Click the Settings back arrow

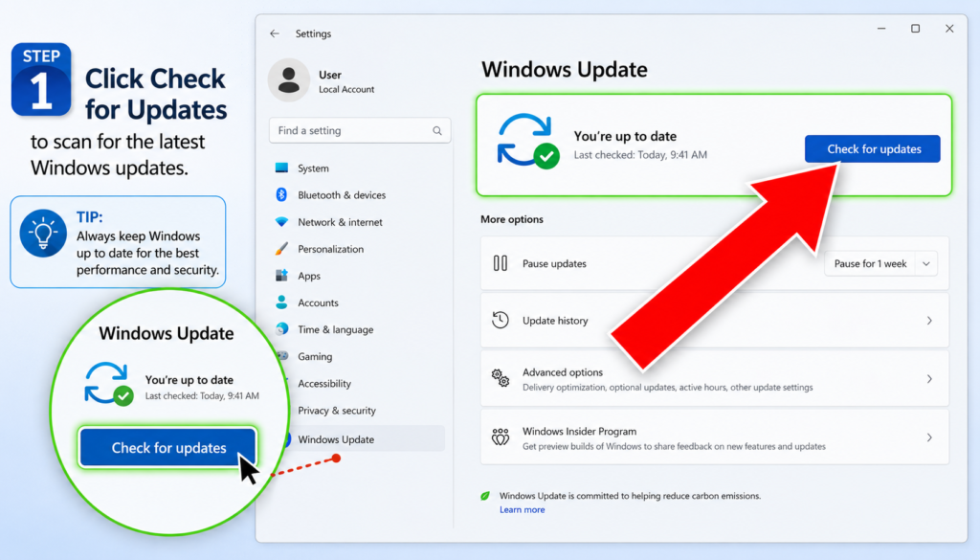(x=275, y=34)
